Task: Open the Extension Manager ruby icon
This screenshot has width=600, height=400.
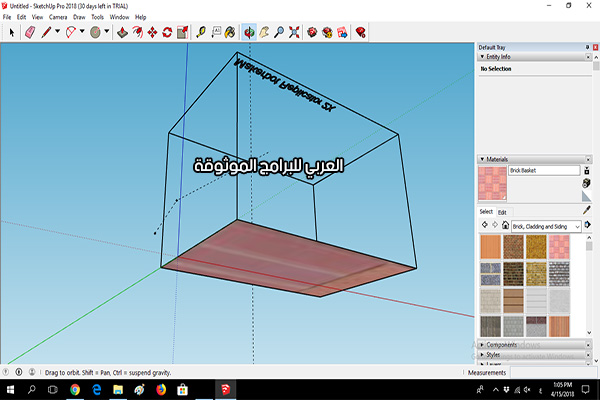Action: point(360,33)
